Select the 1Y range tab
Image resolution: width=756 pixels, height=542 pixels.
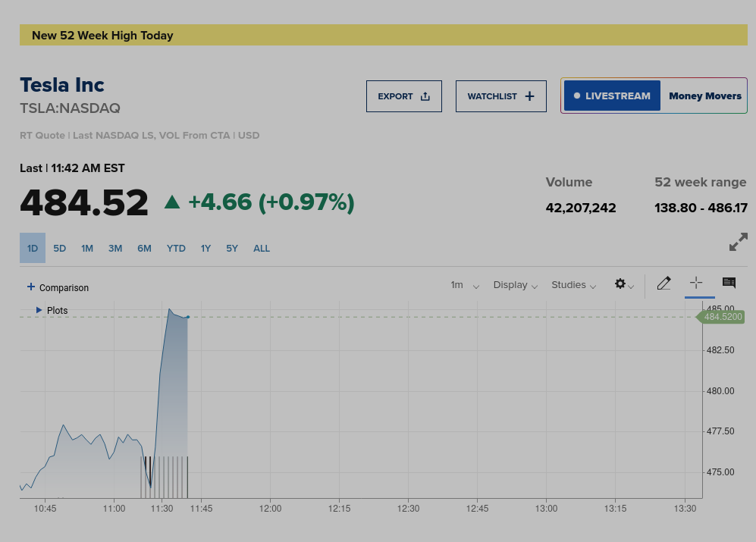pos(206,249)
